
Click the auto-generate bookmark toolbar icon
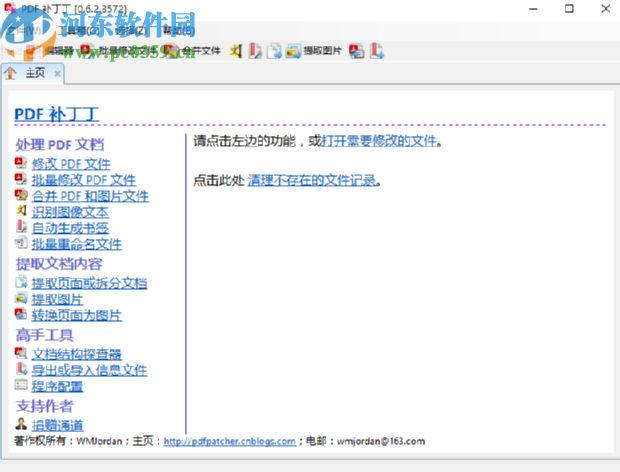[255, 51]
